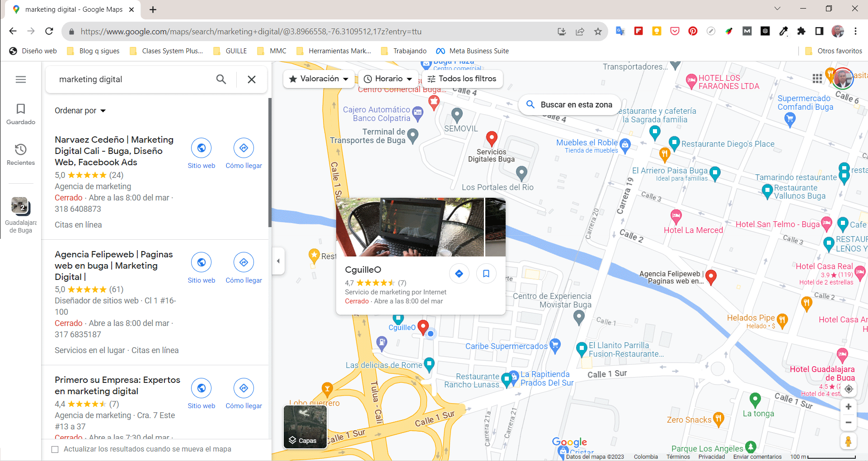Share this page from the address bar
The height and width of the screenshot is (461, 868).
(x=580, y=32)
